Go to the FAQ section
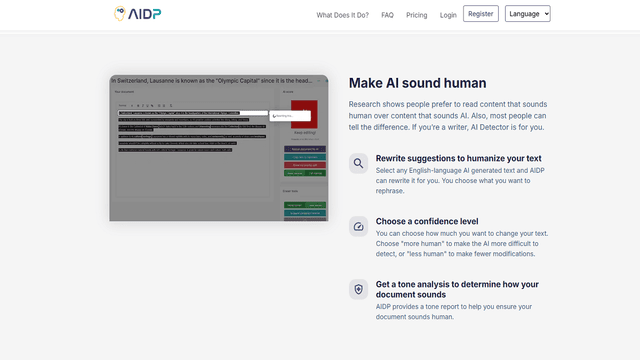This screenshot has height=360, width=640. (x=387, y=15)
